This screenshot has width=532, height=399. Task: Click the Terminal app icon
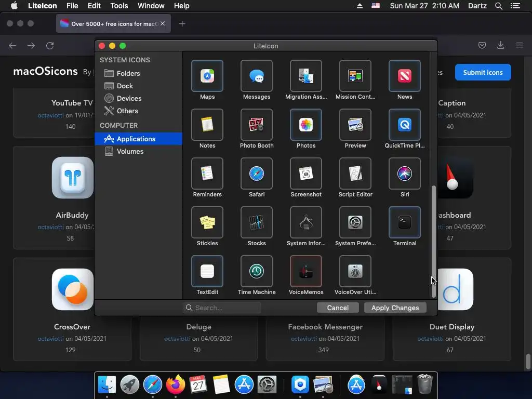[404, 222]
